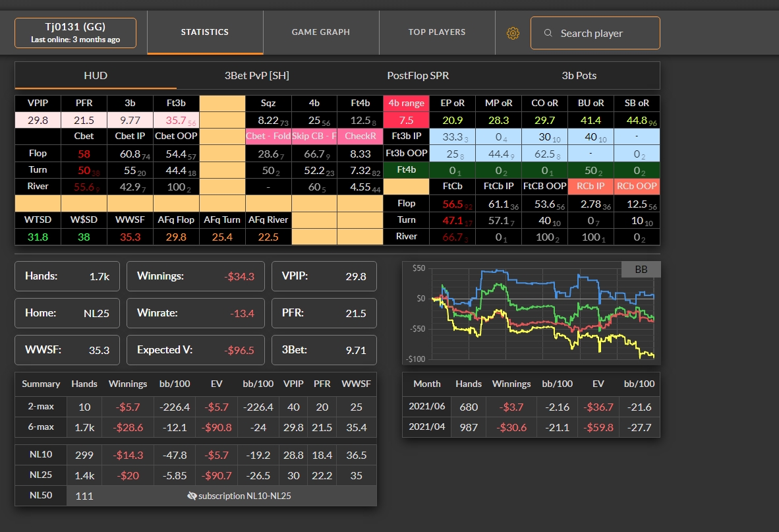Image resolution: width=779 pixels, height=532 pixels.
Task: Click the hidden-eye subscription icon in NL50 row
Action: 192,496
